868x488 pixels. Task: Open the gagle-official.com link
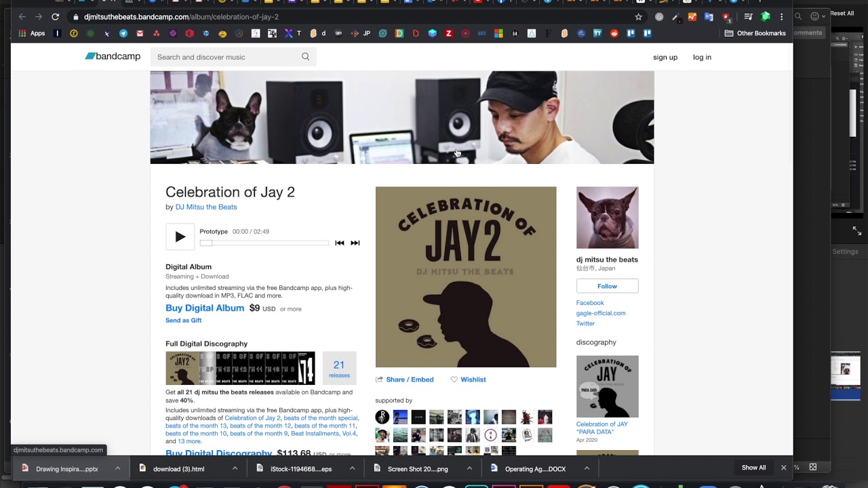coord(601,313)
